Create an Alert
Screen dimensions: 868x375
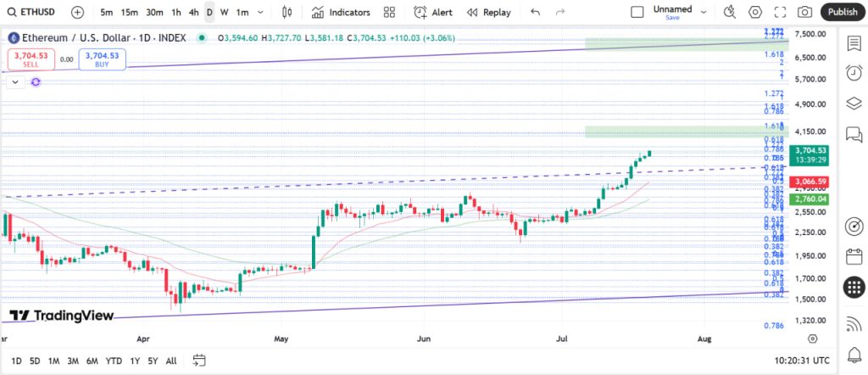(x=433, y=12)
